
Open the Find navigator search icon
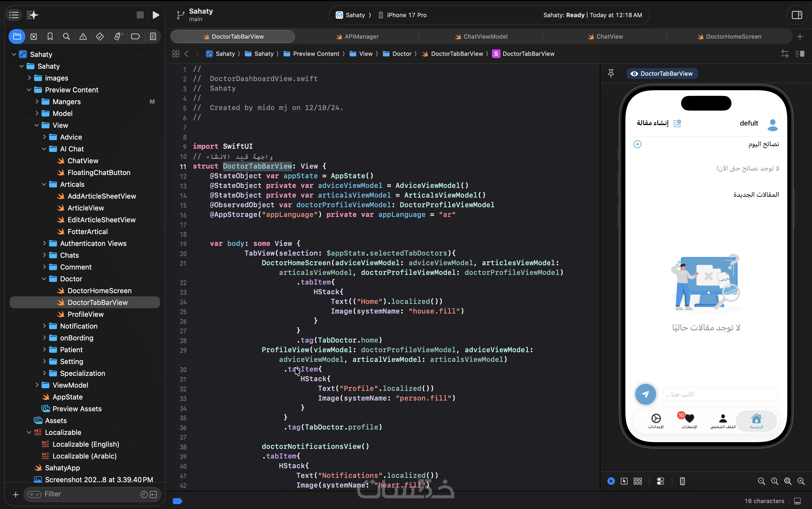coord(66,36)
